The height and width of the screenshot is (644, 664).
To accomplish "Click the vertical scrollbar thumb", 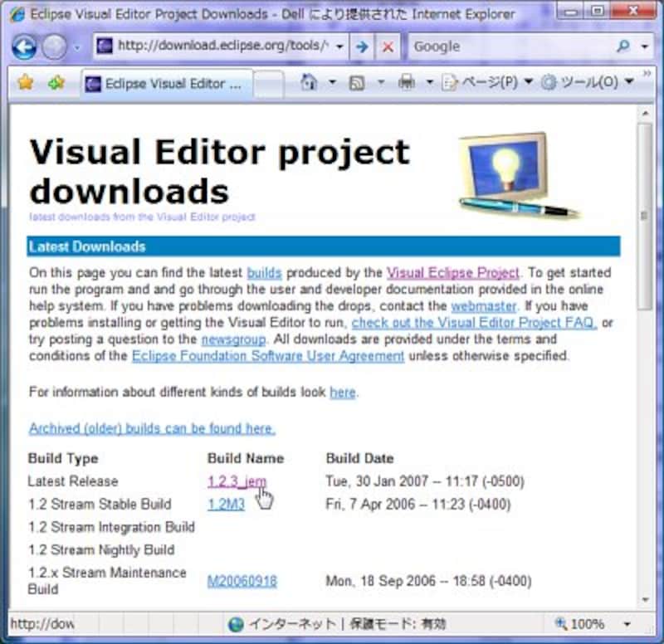I will click(x=645, y=216).
